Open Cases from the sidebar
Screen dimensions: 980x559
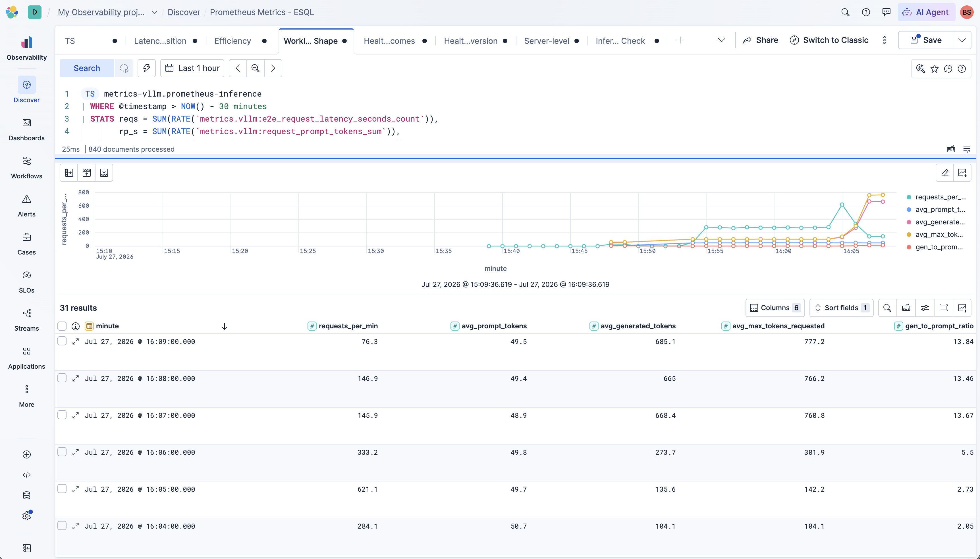(26, 243)
